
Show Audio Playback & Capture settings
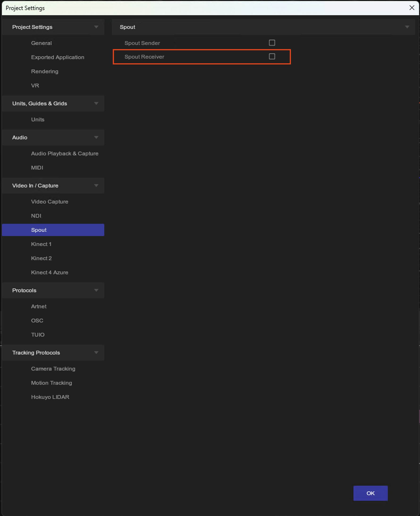pos(65,153)
